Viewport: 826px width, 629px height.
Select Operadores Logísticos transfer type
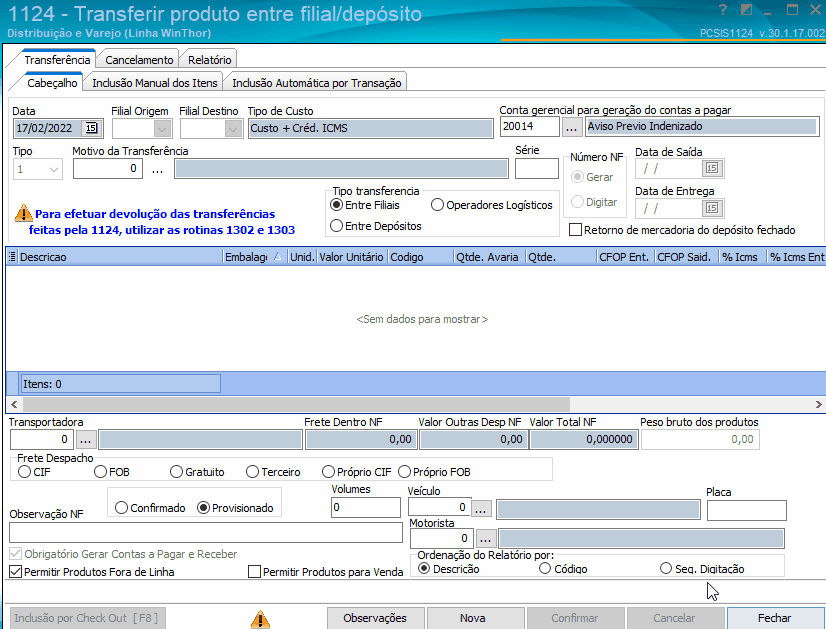click(491, 205)
